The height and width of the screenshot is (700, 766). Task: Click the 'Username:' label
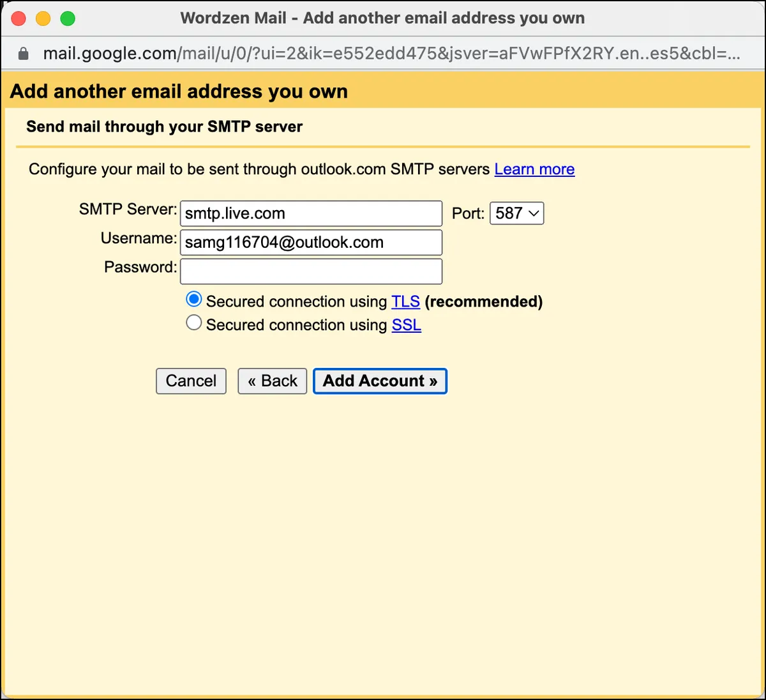coord(139,238)
